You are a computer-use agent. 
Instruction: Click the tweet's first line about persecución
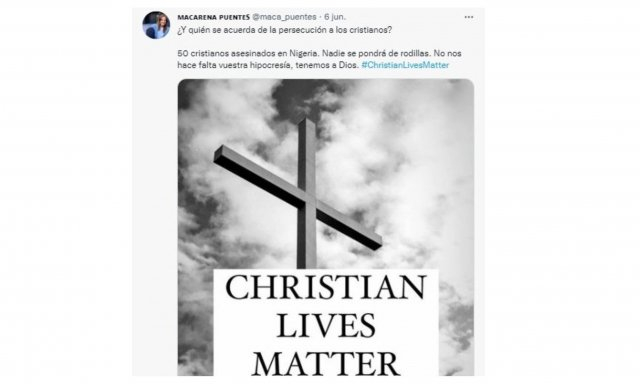(284, 30)
